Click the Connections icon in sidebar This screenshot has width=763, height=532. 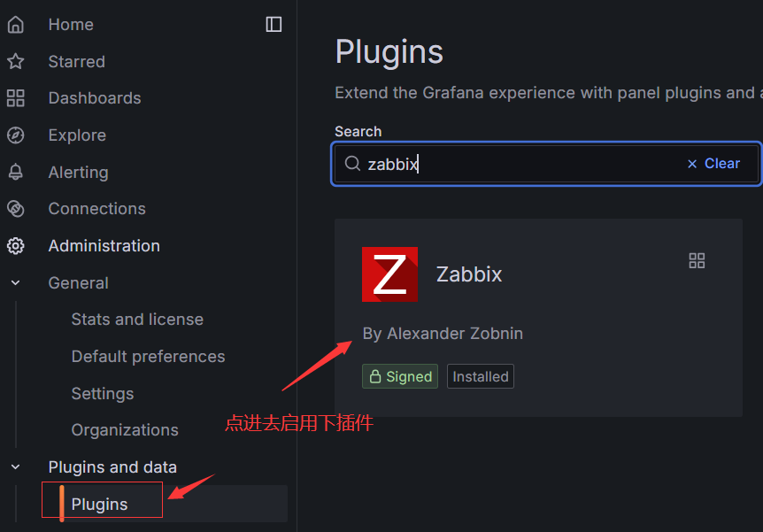click(x=15, y=209)
